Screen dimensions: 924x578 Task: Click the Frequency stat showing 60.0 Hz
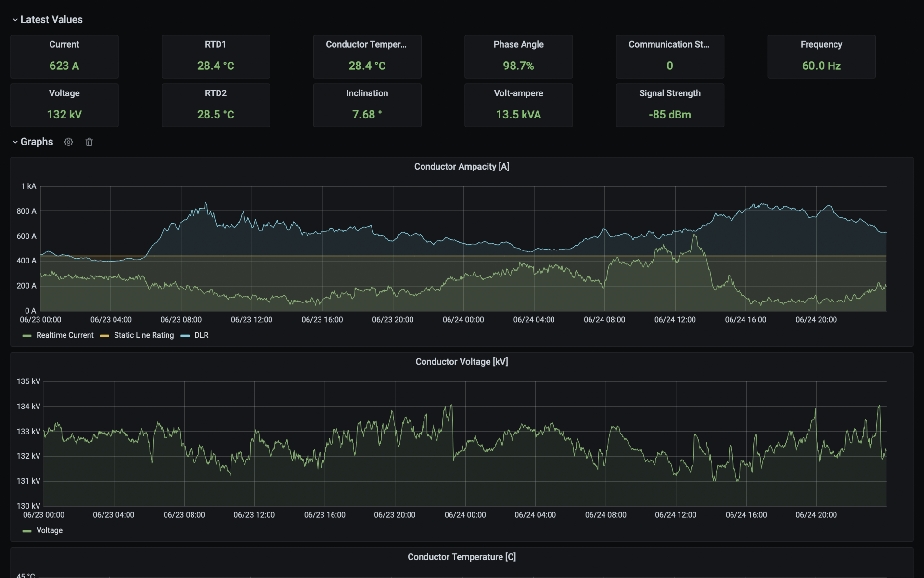point(821,56)
